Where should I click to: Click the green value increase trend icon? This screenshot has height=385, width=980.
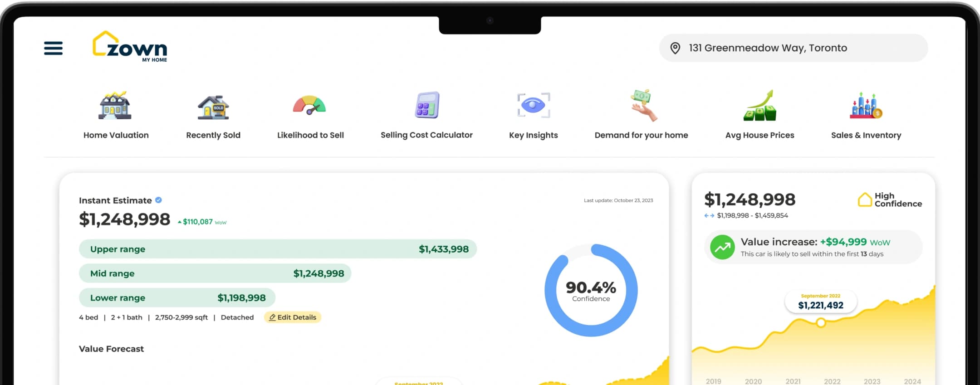pos(722,247)
